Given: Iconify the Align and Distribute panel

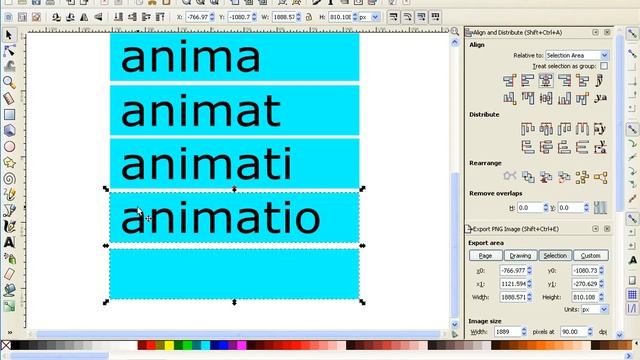Looking at the screenshot, I should (x=596, y=32).
